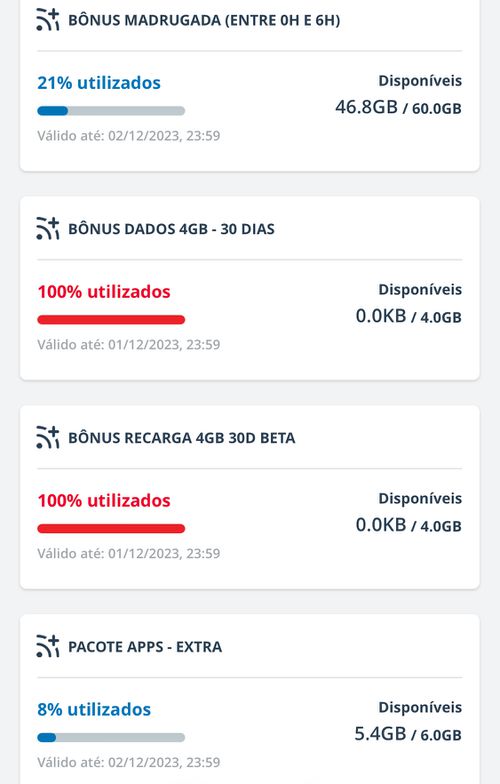The image size is (500, 784).
Task: Tap the Bônus Recarga 4GB data-plus icon
Action: coord(48,438)
